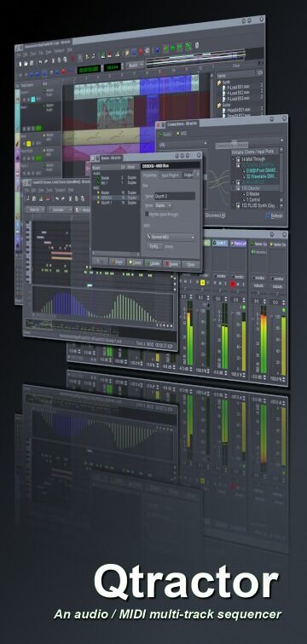
Task: Toggle the Monitor (pass-through) checkbox
Action: (148, 215)
